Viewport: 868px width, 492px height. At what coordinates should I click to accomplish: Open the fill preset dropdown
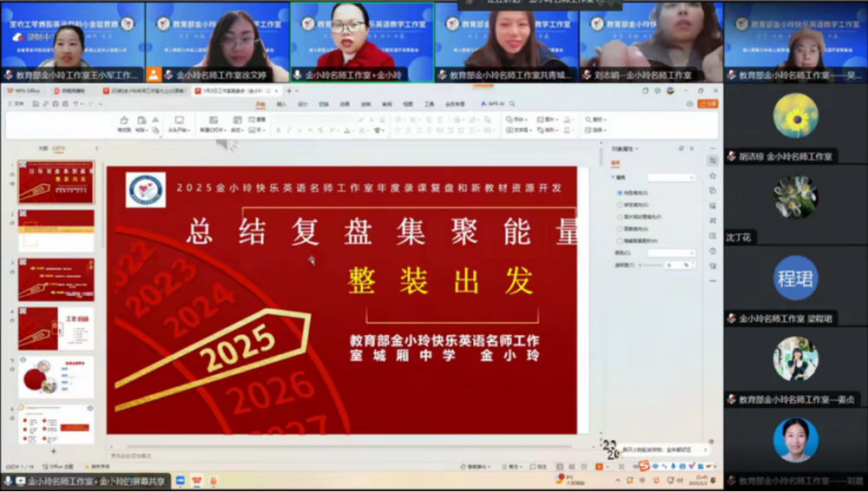672,178
